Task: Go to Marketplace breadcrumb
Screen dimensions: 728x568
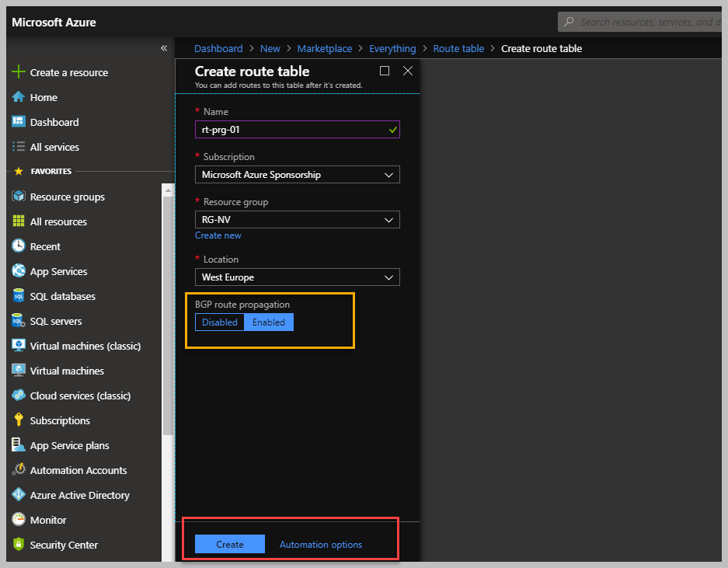Action: pos(325,48)
